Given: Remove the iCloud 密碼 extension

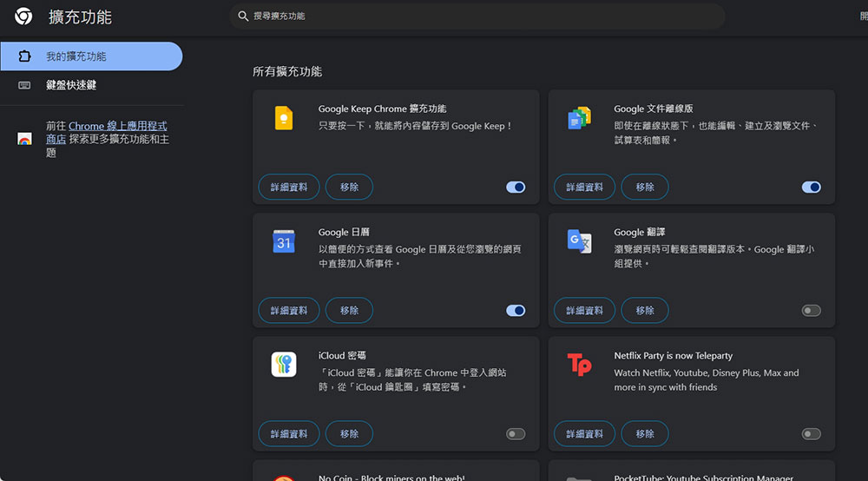Looking at the screenshot, I should click(x=349, y=434).
